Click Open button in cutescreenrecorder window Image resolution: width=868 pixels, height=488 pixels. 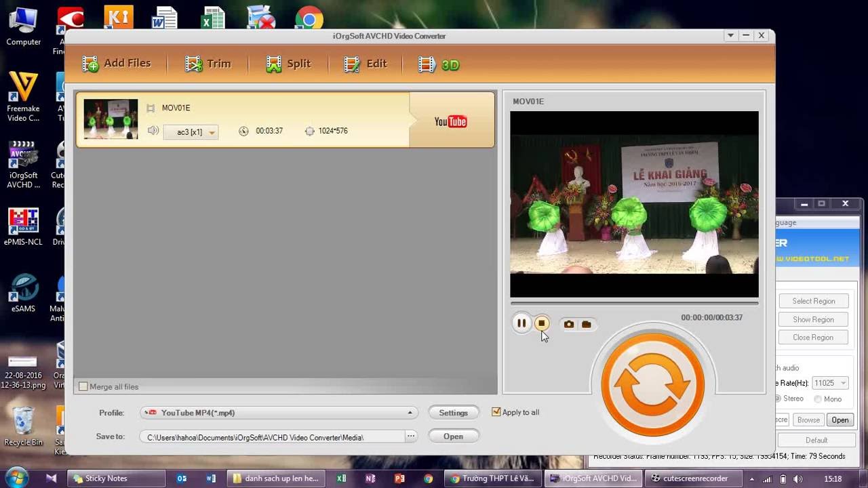click(x=840, y=420)
